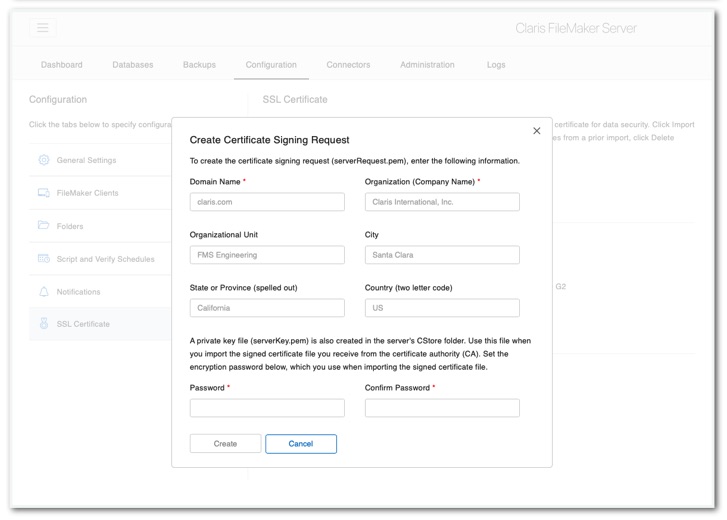The image size is (727, 520).
Task: Go to the Administration tab
Action: coord(427,65)
